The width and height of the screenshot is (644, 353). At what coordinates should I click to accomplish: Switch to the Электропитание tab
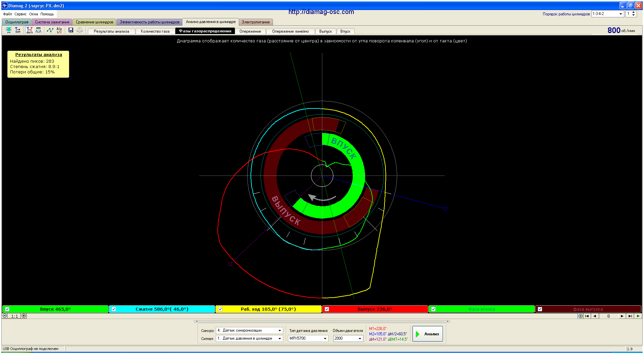pos(256,22)
